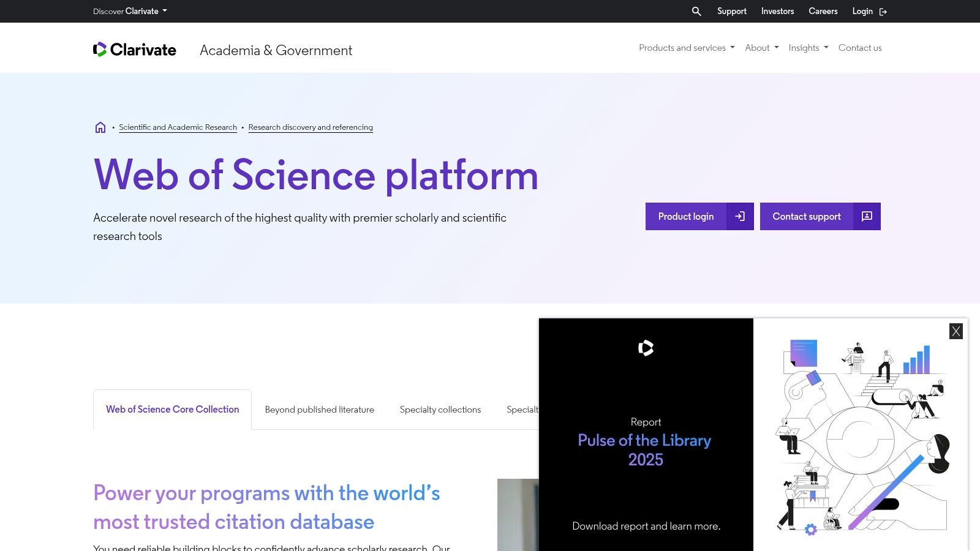Open the About dropdown
Screen dimensions: 980x551
tap(761, 47)
